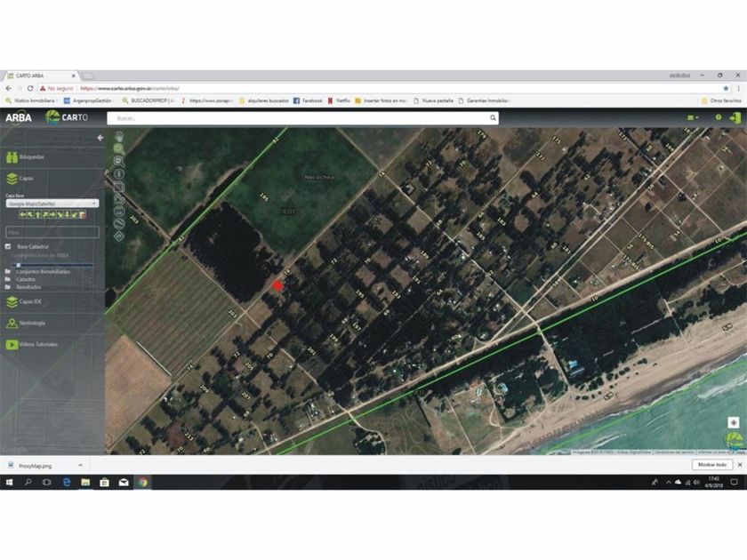Click the pan up arrow button
The width and height of the screenshot is (747, 560).
37,215
